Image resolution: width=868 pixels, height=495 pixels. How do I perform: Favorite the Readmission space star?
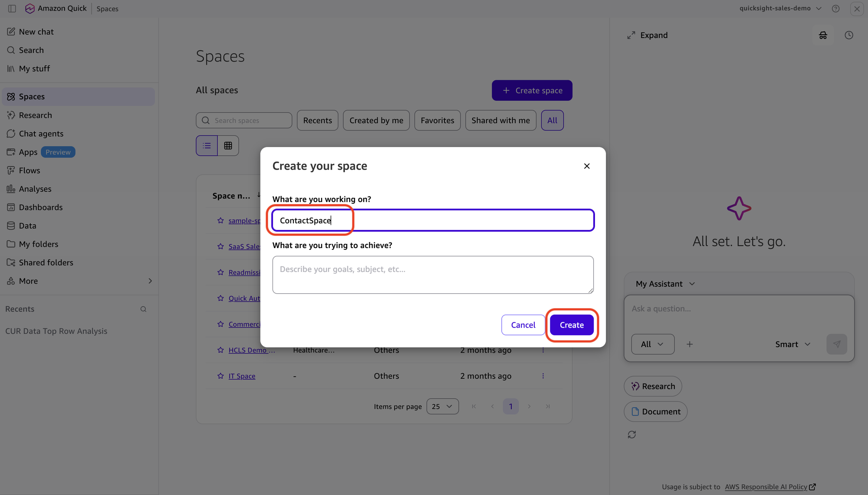click(x=220, y=272)
